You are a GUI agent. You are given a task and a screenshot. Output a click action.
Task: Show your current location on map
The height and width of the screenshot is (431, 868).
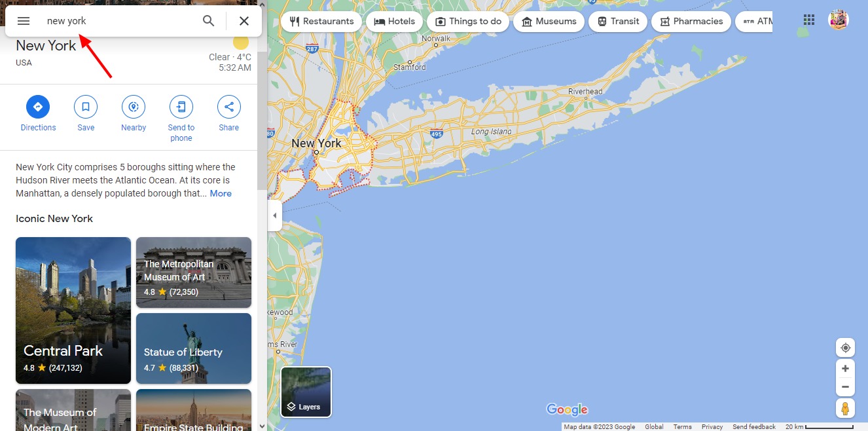click(845, 347)
